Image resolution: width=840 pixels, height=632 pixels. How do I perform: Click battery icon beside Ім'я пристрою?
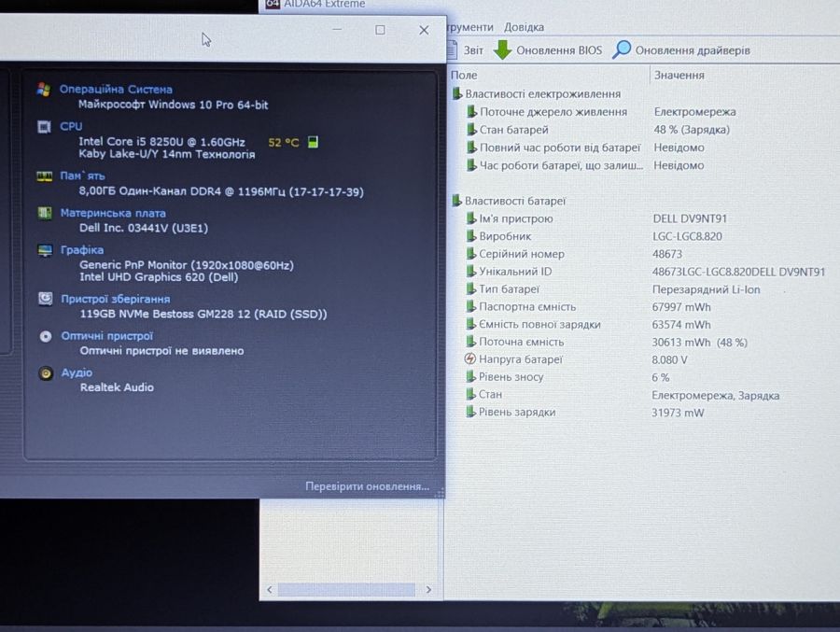[x=470, y=218]
